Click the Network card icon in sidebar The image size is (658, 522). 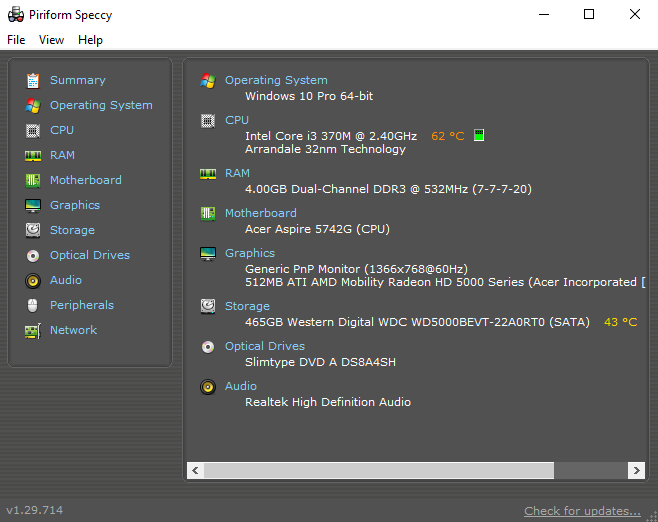33,331
